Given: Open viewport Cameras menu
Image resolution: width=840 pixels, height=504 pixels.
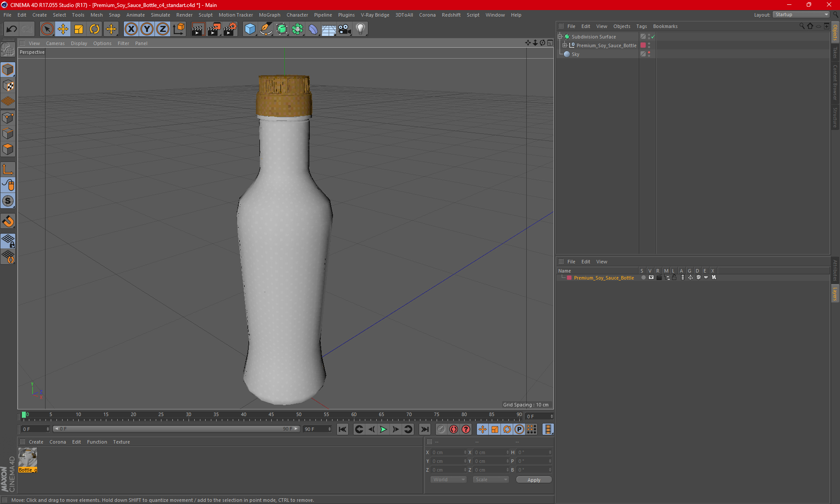Looking at the screenshot, I should [55, 43].
